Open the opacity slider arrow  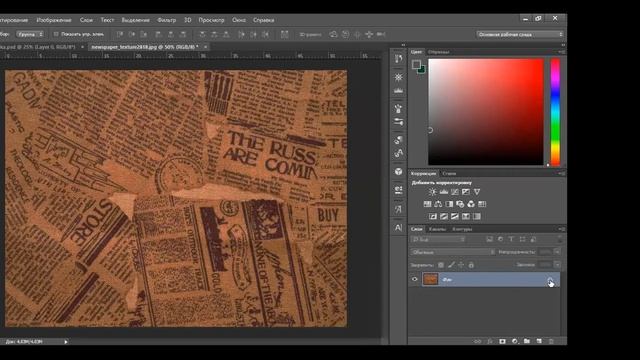point(557,252)
